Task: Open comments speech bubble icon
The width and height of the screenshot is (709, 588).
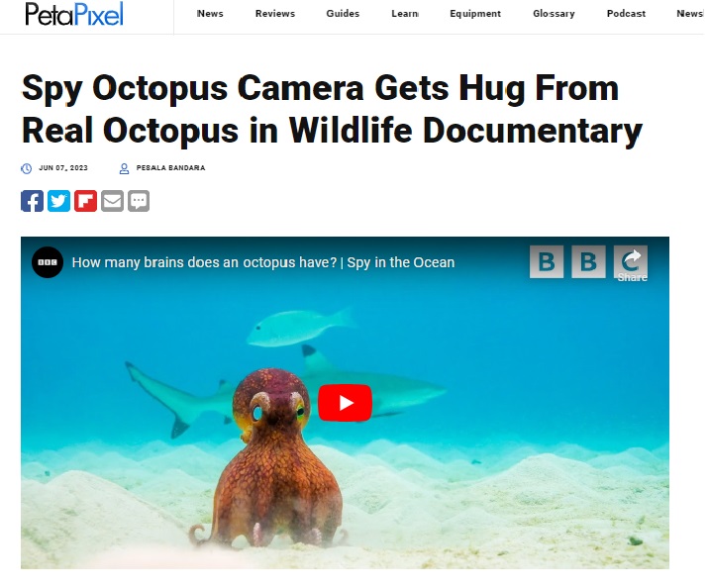Action: point(139,201)
